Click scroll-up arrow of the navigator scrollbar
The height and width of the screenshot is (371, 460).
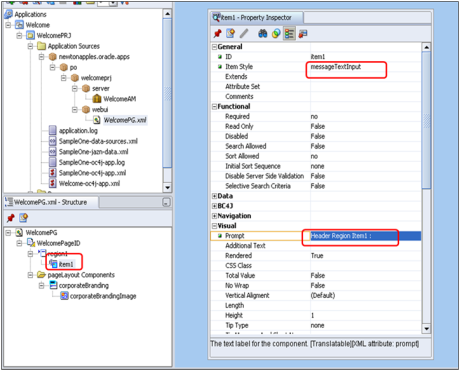167,14
